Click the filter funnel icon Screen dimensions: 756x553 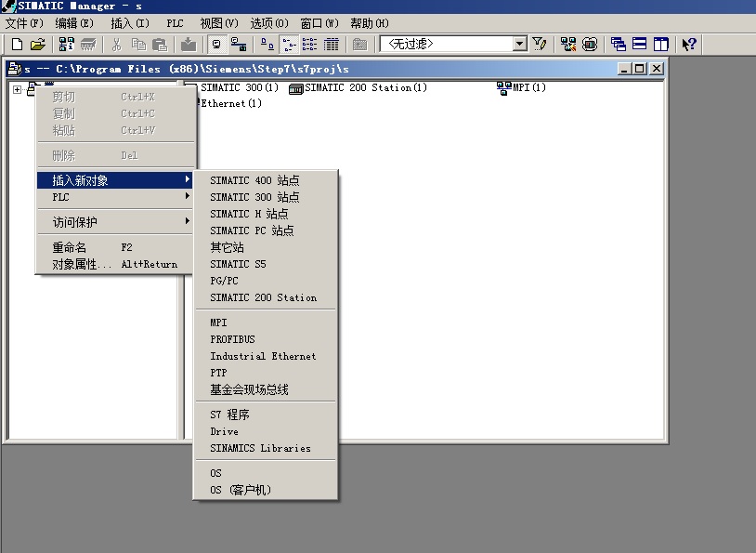[x=539, y=44]
